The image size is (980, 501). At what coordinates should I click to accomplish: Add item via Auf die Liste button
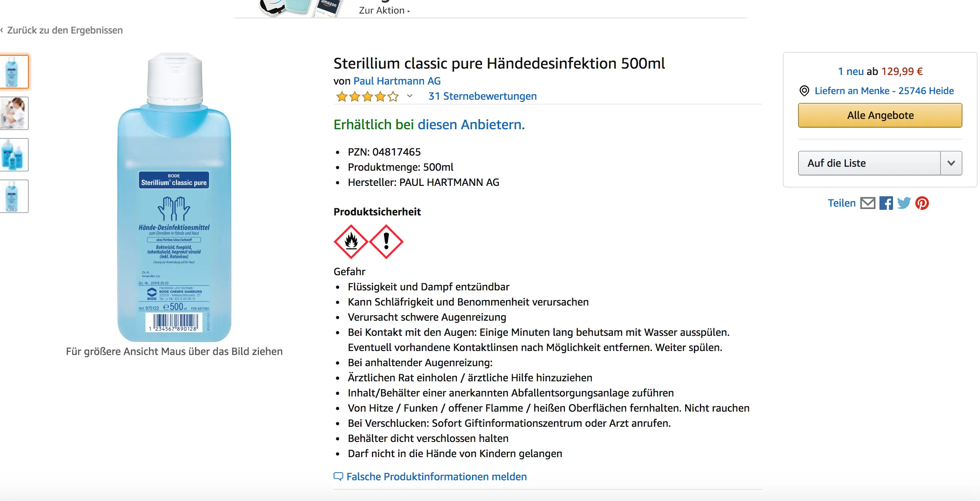pyautogui.click(x=869, y=163)
